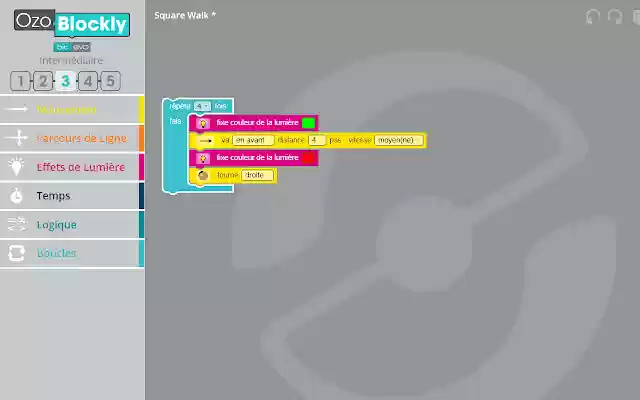Click the 'Intermédiaire' level label

[x=71, y=61]
